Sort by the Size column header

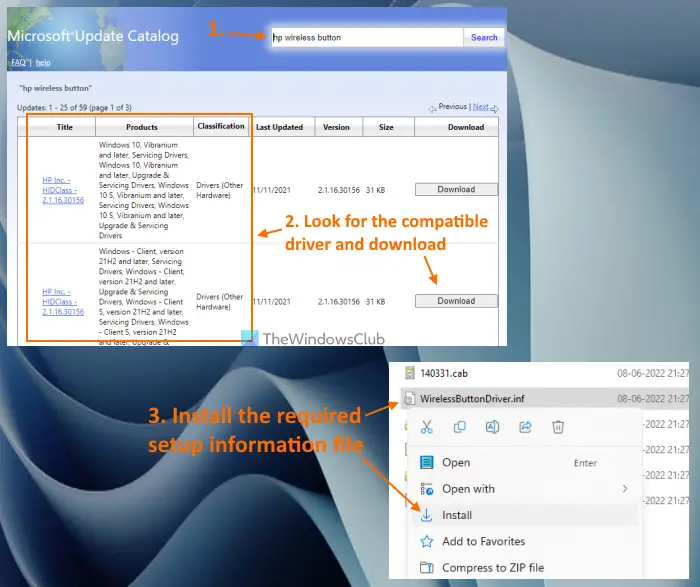386,127
